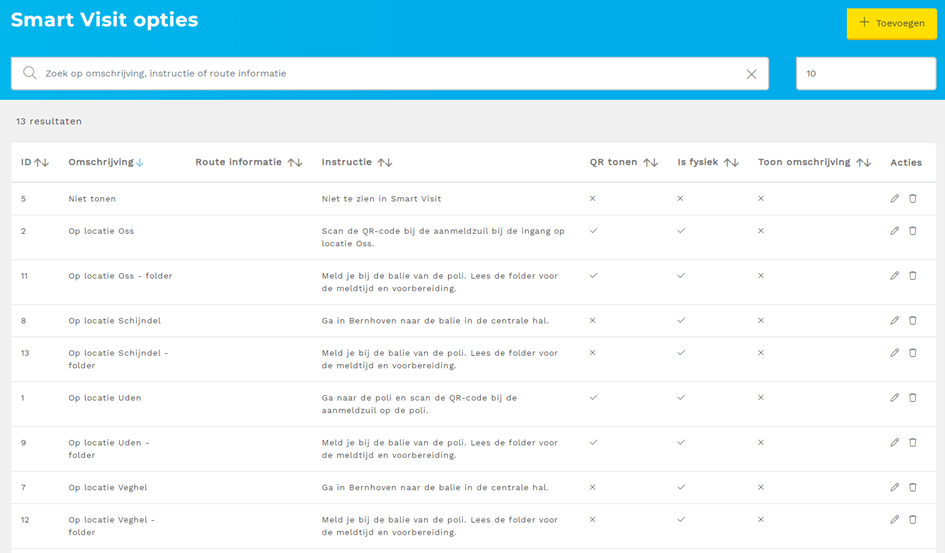The height and width of the screenshot is (553, 945).
Task: Toggle Is fysiek cross for Niet tonen
Action: (680, 199)
